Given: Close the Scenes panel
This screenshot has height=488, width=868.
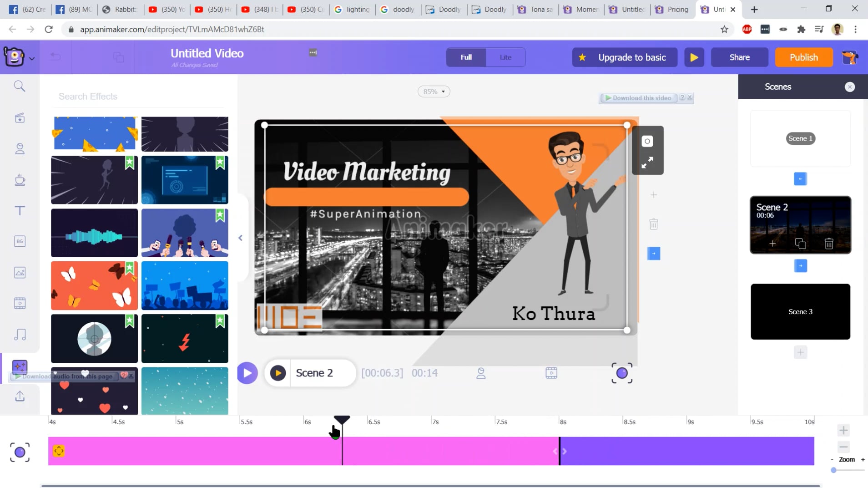Looking at the screenshot, I should (x=849, y=86).
